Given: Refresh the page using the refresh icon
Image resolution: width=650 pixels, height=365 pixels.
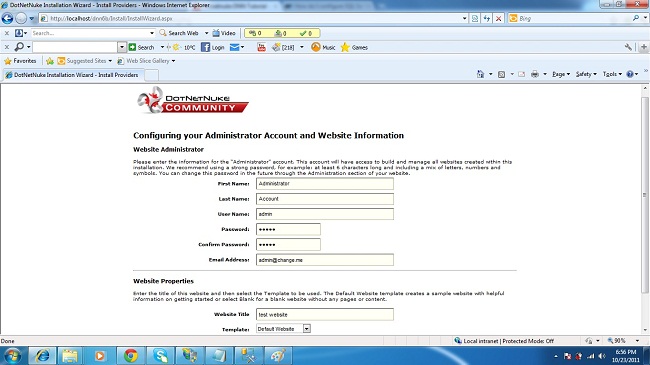Looking at the screenshot, I should [x=487, y=19].
